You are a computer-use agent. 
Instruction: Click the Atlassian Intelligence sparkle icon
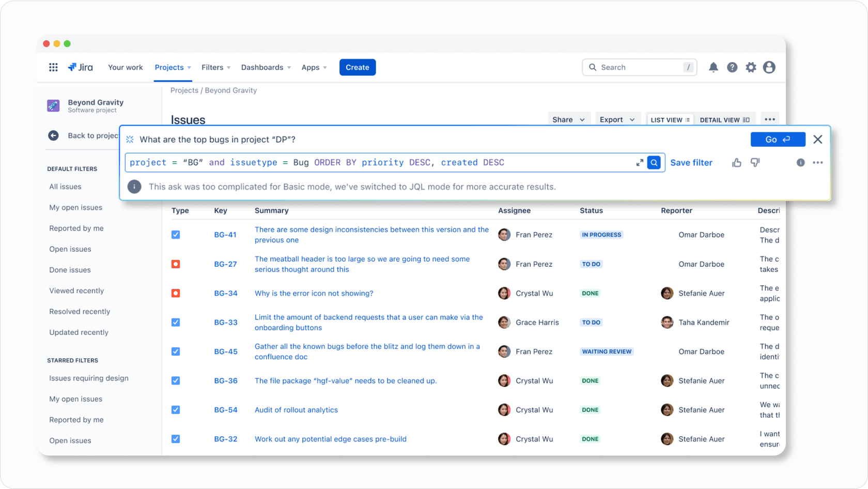tap(129, 139)
